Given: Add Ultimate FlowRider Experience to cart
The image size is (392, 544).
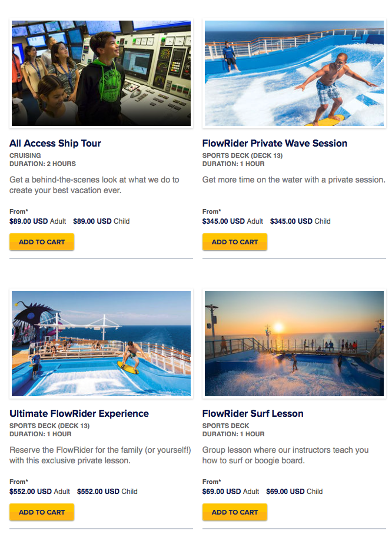Looking at the screenshot, I should click(x=42, y=512).
